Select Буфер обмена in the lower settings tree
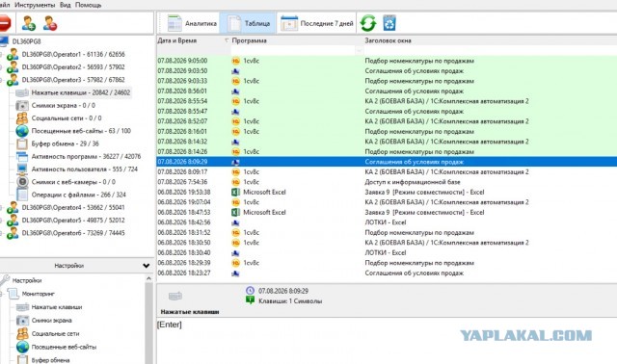Viewport: 617px width, 364px height. point(50,360)
